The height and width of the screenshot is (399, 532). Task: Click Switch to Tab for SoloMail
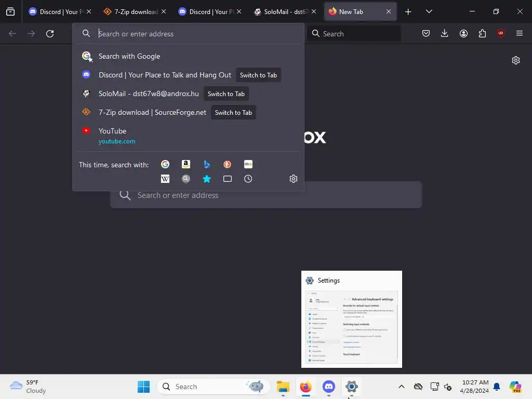226,94
